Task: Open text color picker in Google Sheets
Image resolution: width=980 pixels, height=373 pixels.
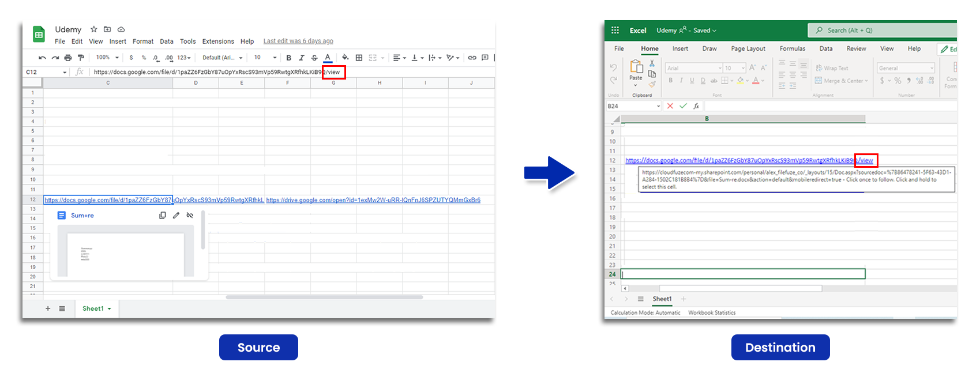Action: (328, 58)
